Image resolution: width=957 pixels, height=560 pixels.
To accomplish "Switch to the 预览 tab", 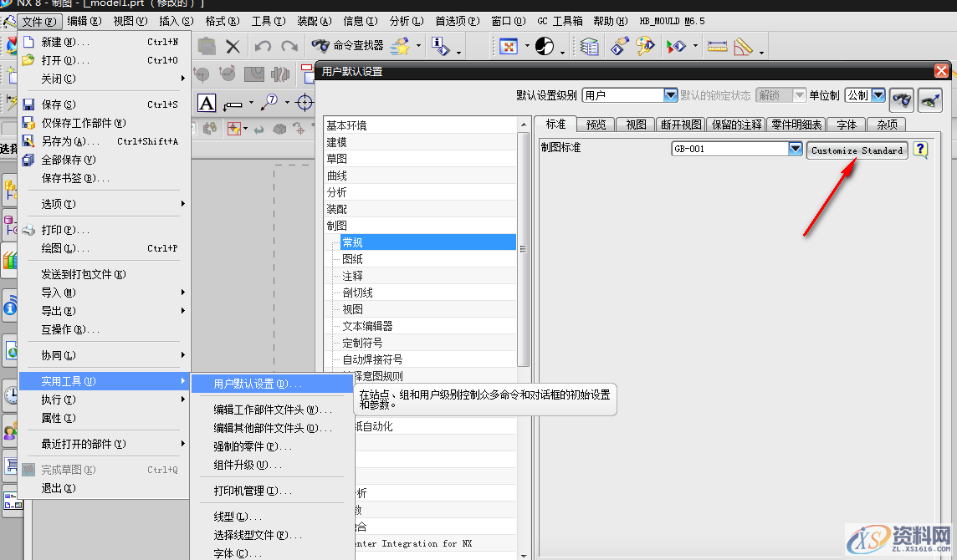I will [596, 124].
